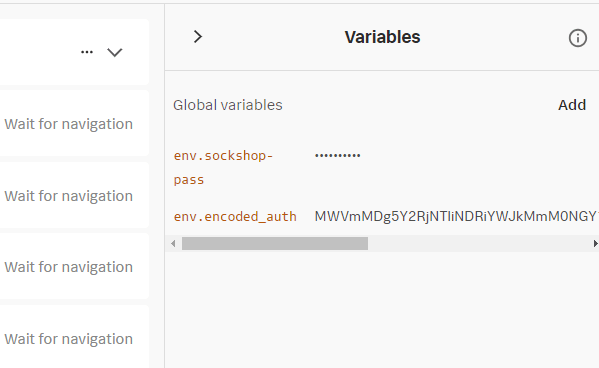Click the masked env.sockshop-pass value dots
The image size is (599, 368).
tap(338, 156)
